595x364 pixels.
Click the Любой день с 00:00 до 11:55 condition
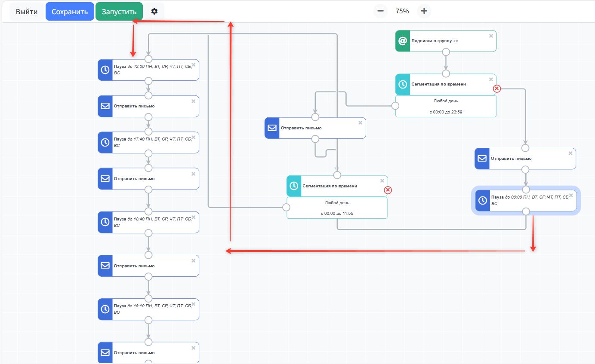point(337,208)
